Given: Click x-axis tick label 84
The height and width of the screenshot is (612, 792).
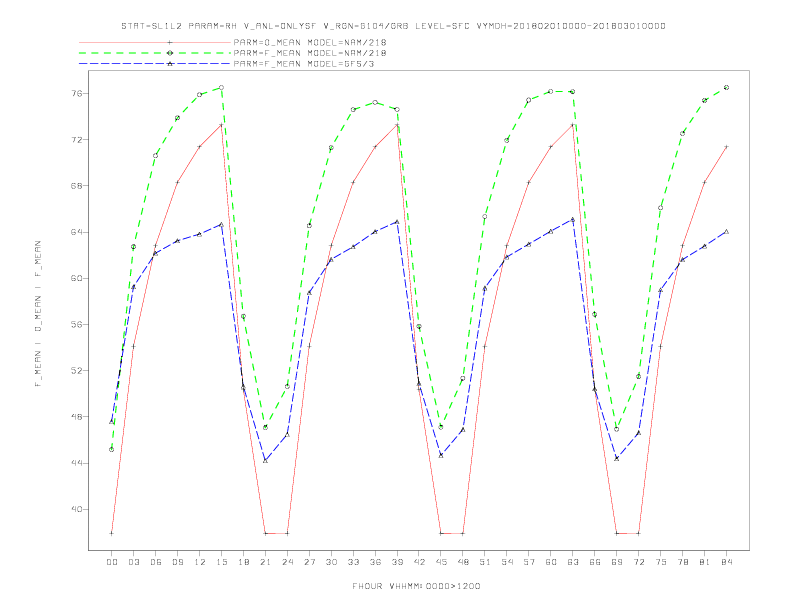Looking at the screenshot, I should pos(727,562).
